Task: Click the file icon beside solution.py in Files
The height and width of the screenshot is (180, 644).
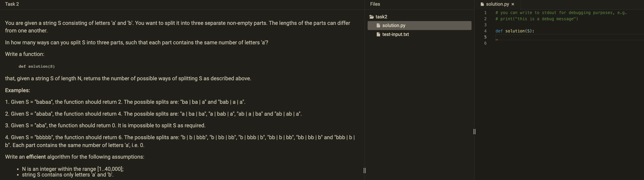Action: (378, 25)
